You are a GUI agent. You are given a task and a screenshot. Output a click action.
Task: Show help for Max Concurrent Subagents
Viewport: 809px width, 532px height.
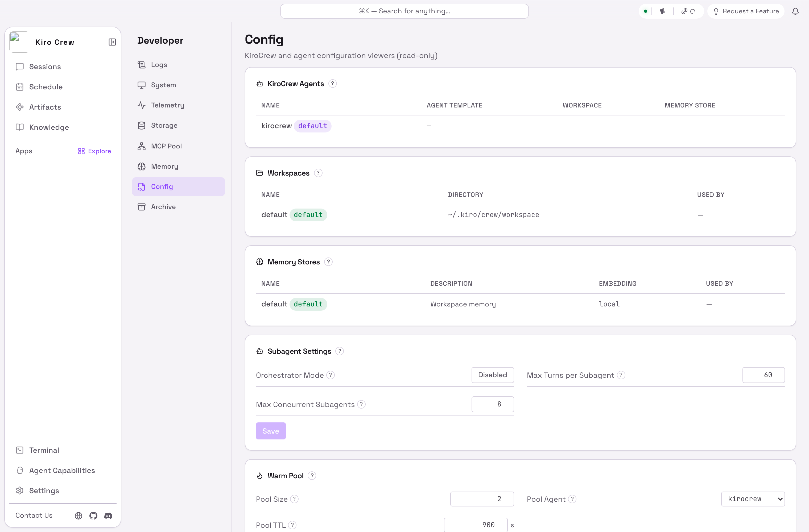coord(361,404)
